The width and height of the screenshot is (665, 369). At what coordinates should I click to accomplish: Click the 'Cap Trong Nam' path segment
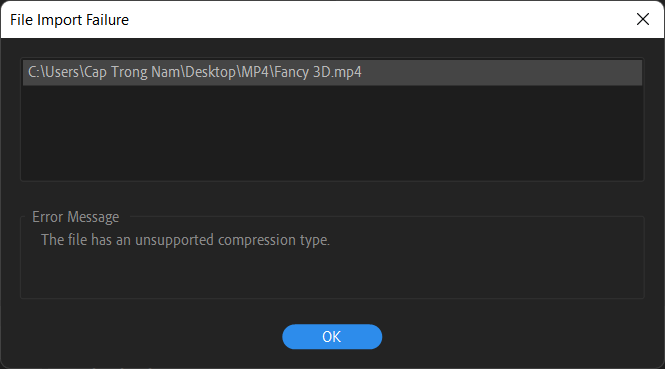tap(132, 72)
